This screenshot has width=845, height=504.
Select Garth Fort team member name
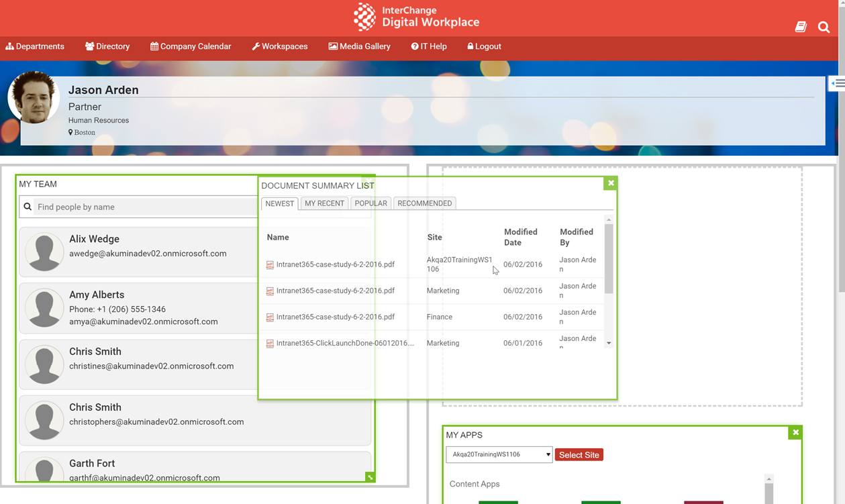[92, 463]
